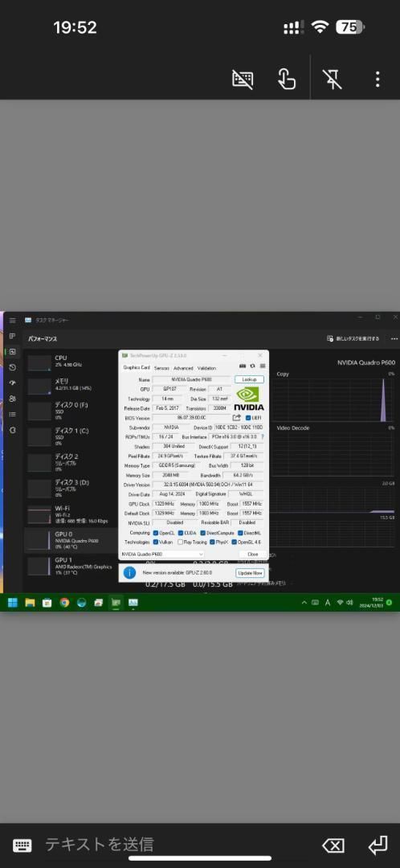Open the Video Decode graph dropdown
Screen dimensions: 400x868
[292, 428]
